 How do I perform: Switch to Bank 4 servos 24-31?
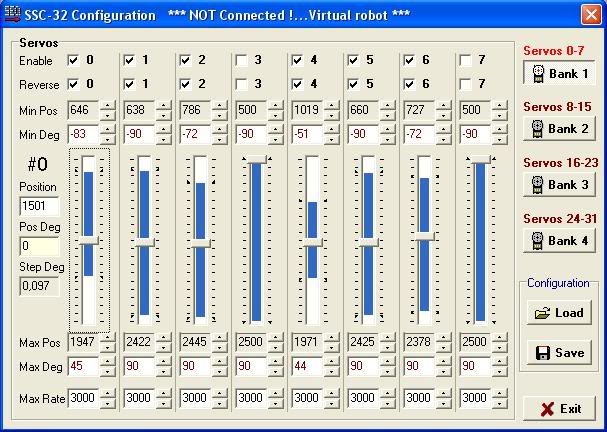tap(559, 241)
